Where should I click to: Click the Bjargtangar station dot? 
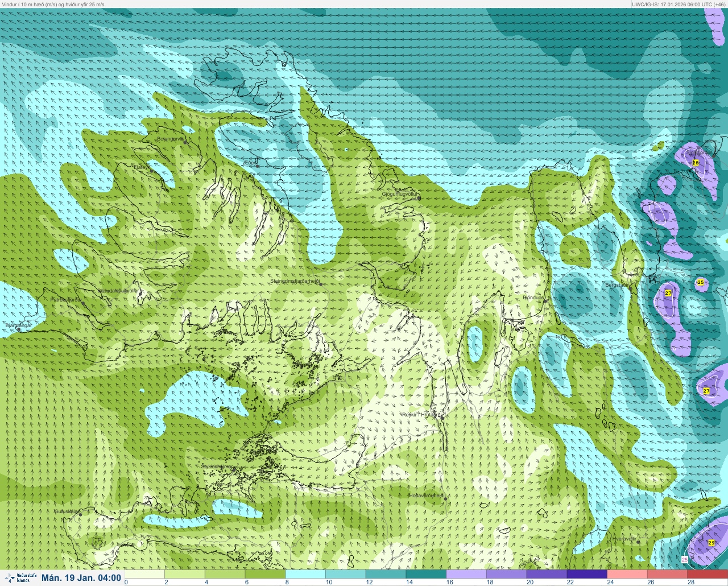(x=19, y=329)
